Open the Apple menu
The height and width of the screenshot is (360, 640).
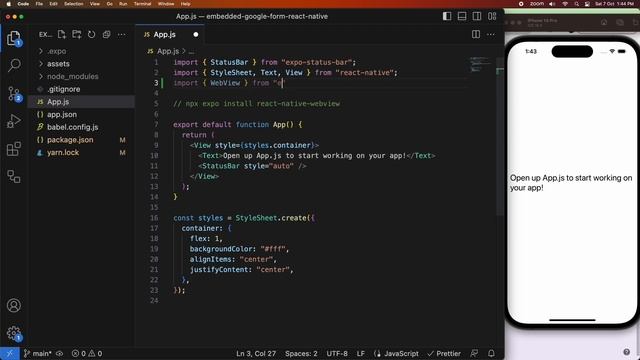(8, 4)
